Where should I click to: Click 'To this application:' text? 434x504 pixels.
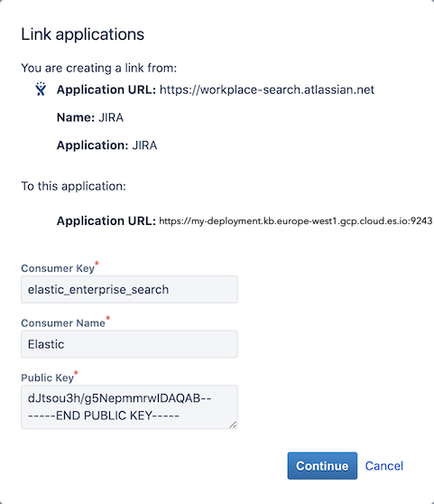[73, 186]
